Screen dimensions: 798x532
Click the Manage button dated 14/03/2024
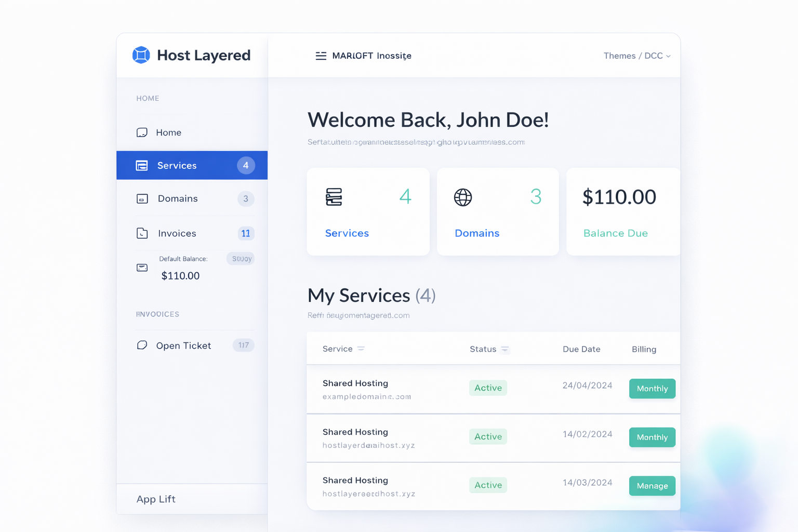point(652,486)
